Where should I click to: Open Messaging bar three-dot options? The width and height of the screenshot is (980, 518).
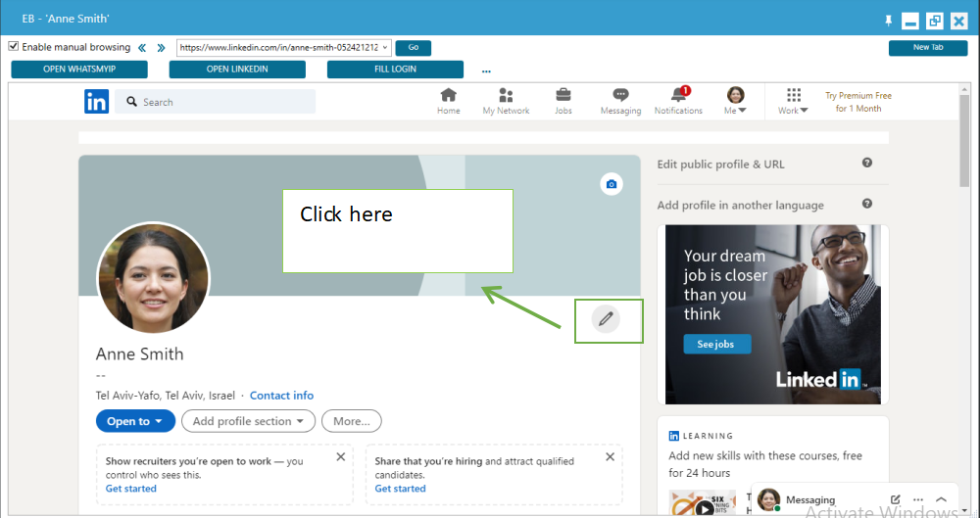918,499
